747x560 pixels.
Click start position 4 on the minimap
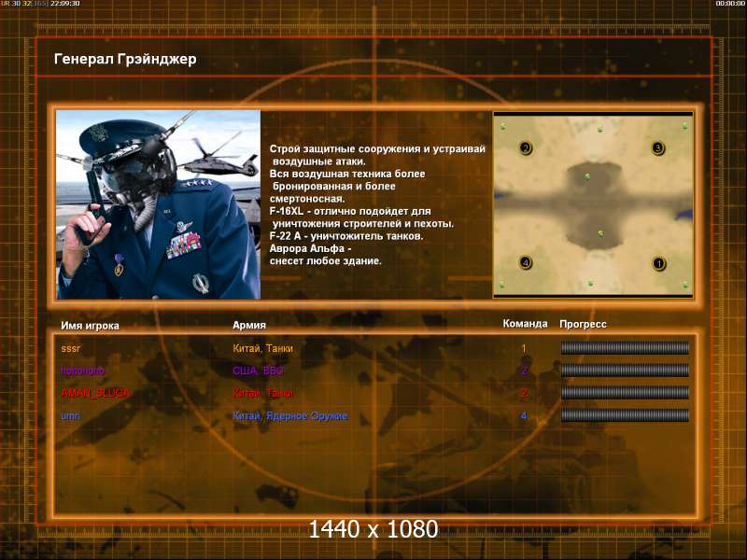click(x=526, y=262)
